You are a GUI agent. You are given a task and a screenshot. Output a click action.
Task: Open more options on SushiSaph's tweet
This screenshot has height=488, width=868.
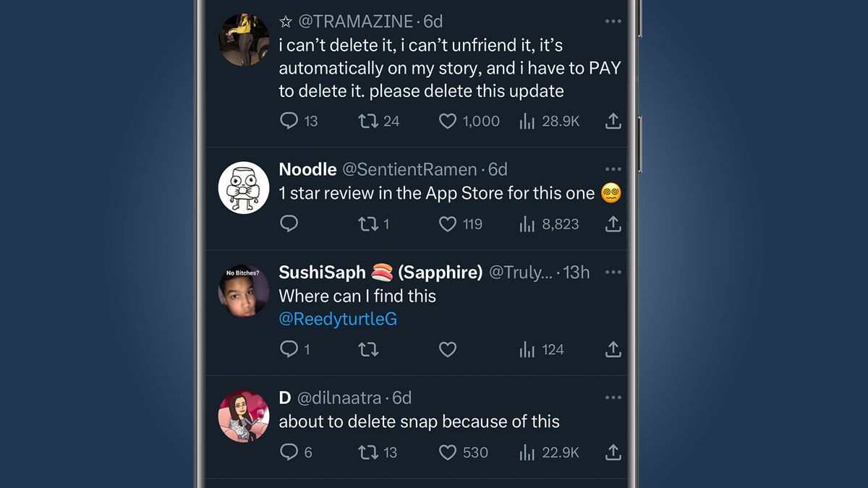[x=613, y=273]
